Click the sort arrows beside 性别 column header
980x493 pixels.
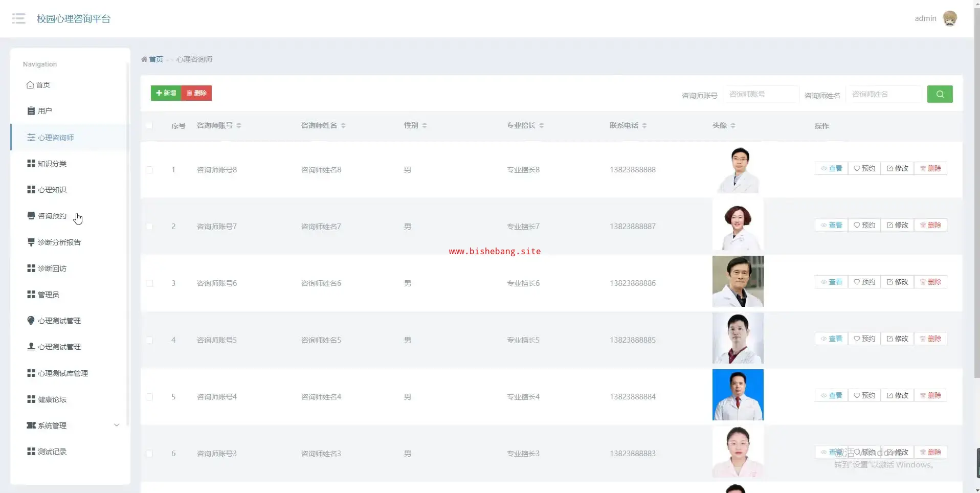(x=425, y=126)
